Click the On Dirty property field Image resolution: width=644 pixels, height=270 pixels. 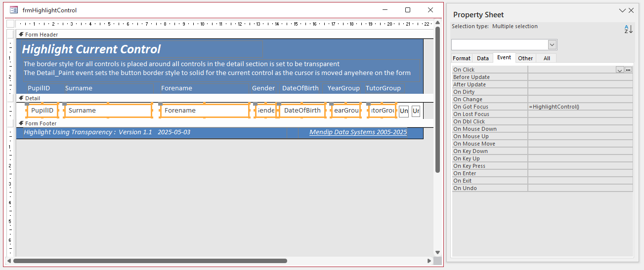[x=580, y=92]
